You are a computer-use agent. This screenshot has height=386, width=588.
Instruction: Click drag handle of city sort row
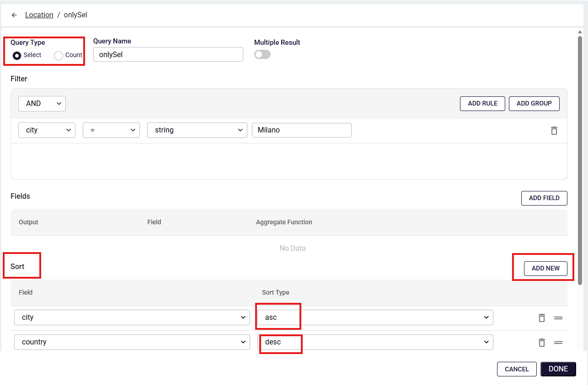[x=558, y=318]
